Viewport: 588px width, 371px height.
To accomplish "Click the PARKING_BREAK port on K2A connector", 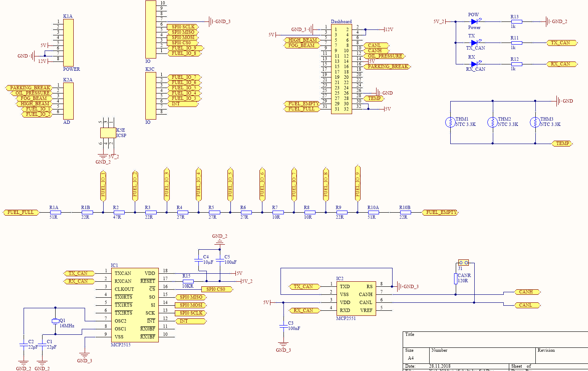I will [29, 88].
